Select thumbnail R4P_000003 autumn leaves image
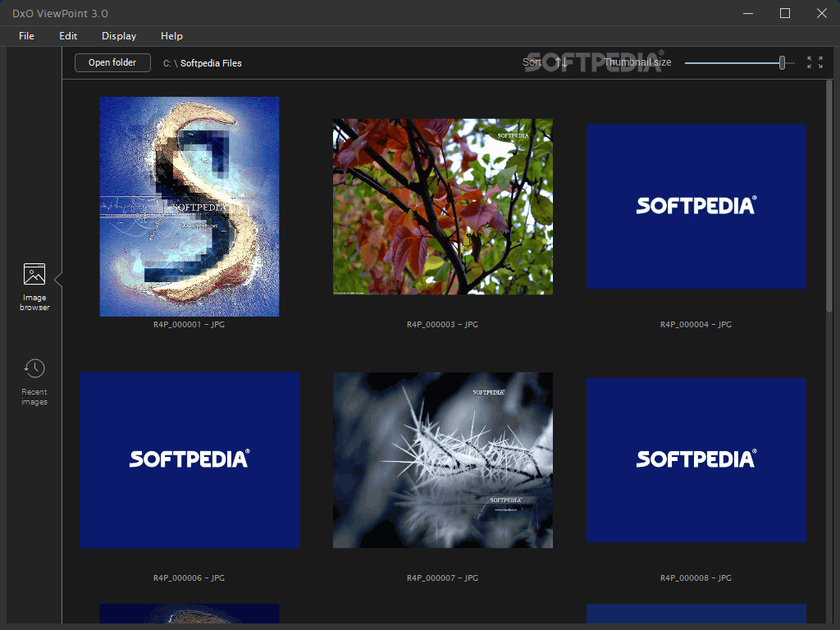The width and height of the screenshot is (840, 630). pyautogui.click(x=442, y=206)
